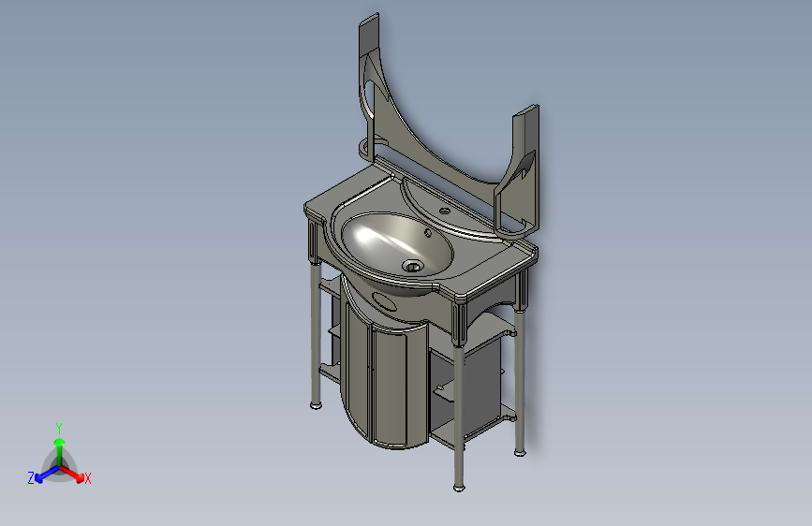This screenshot has height=526, width=812.
Task: Click the basin drain hole
Action: 413,267
